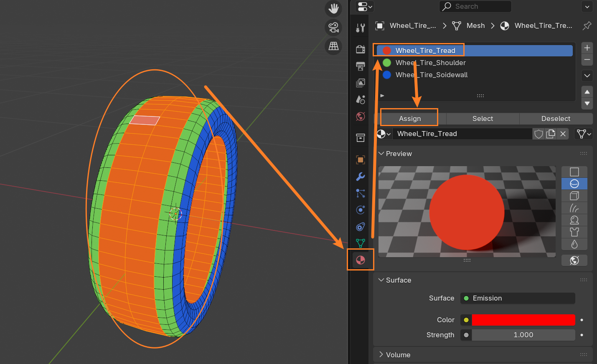The height and width of the screenshot is (364, 597).
Task: Select the Wheel_Tire_Soidewall material slot
Action: [431, 75]
